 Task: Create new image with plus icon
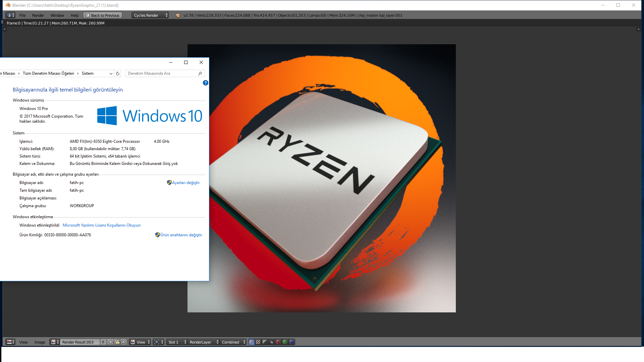(110, 342)
